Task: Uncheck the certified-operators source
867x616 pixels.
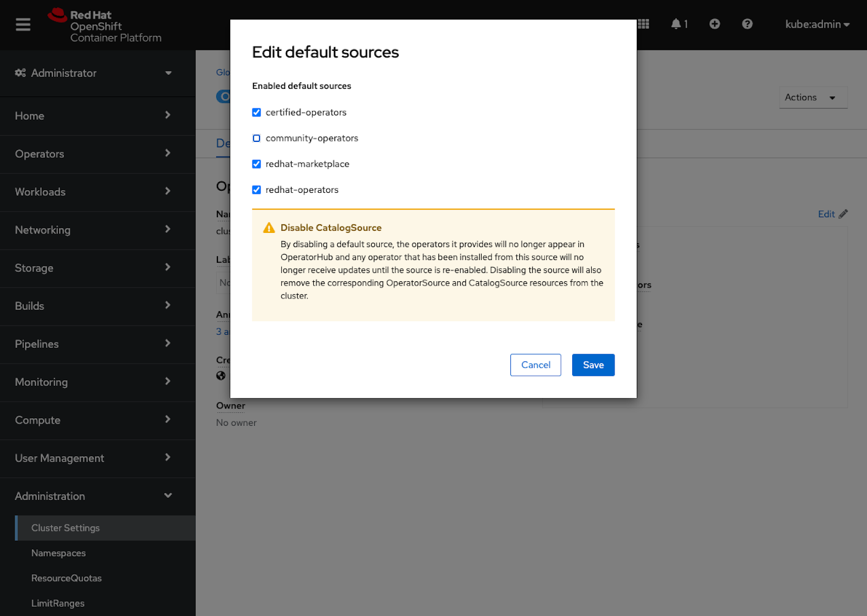Action: coord(256,112)
